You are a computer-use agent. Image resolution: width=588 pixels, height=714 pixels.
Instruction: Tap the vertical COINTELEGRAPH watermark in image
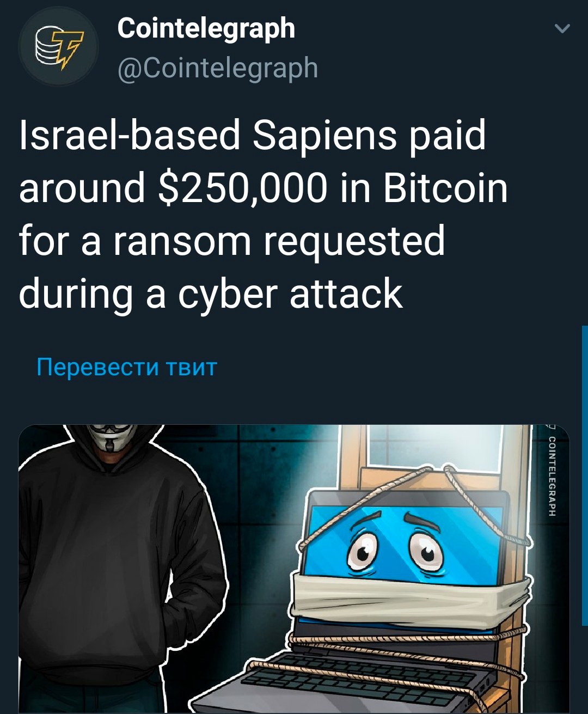(x=551, y=473)
